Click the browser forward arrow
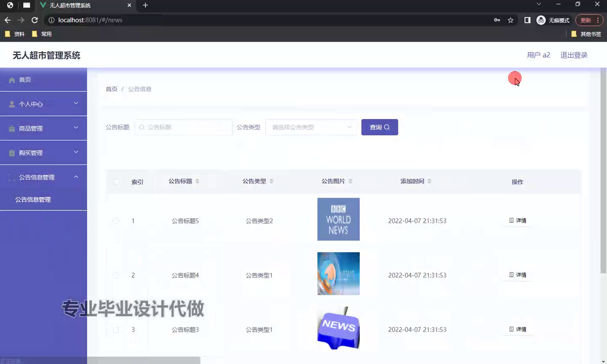The image size is (607, 364). click(x=21, y=20)
